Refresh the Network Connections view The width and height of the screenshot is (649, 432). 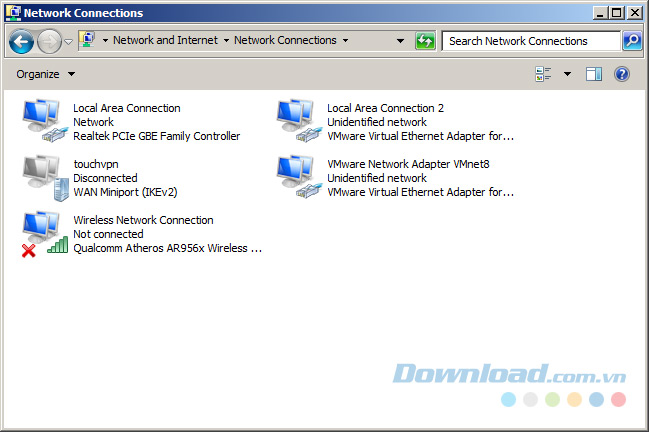point(425,41)
